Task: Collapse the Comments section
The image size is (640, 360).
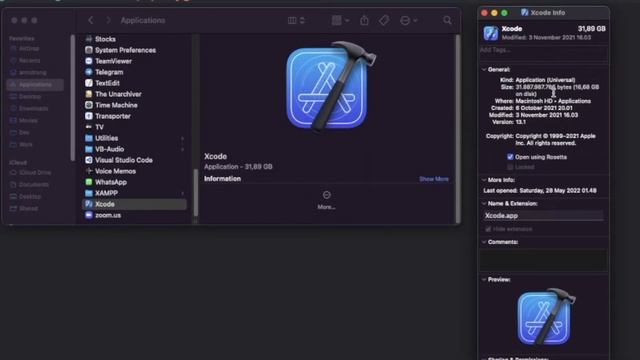Action: click(x=484, y=242)
